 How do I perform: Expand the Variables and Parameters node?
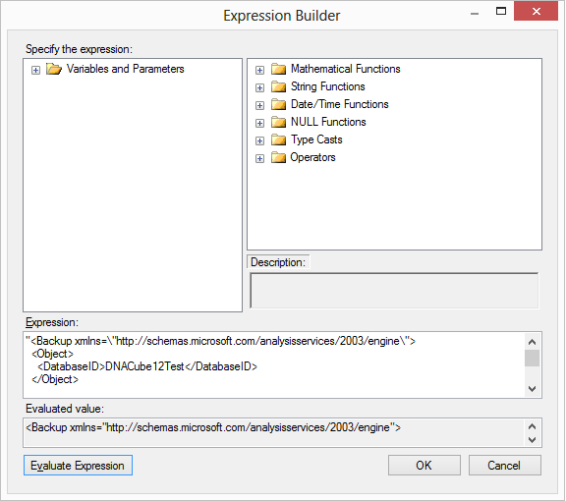coord(35,70)
